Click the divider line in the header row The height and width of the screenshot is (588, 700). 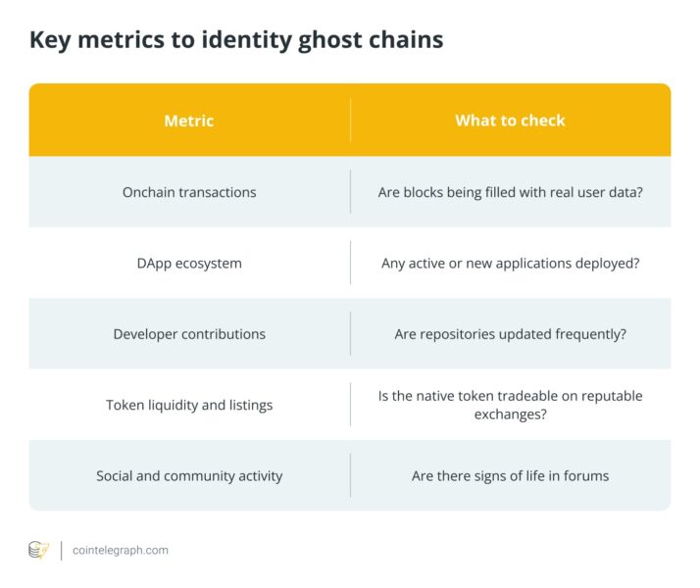350,121
